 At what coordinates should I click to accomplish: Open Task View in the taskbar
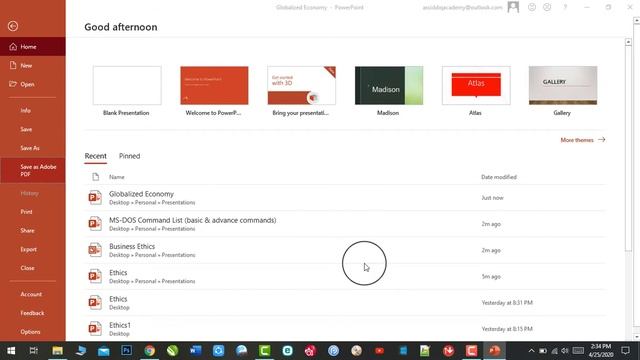(x=33, y=351)
